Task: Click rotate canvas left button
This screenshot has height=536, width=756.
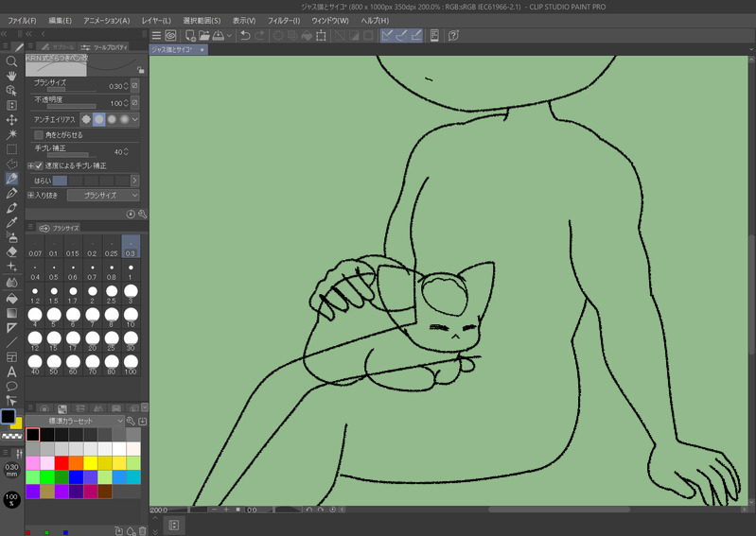Action: [x=308, y=510]
